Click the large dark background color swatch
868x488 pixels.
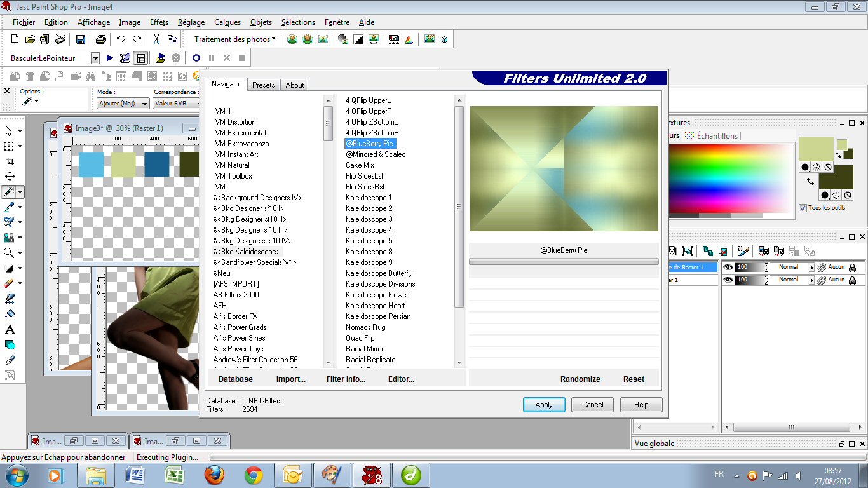click(x=836, y=177)
